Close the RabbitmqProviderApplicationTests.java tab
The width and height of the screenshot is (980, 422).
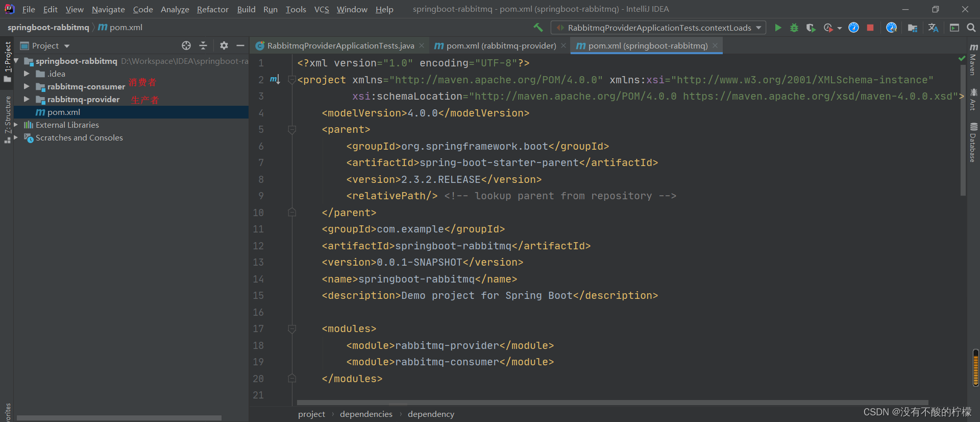click(x=422, y=45)
